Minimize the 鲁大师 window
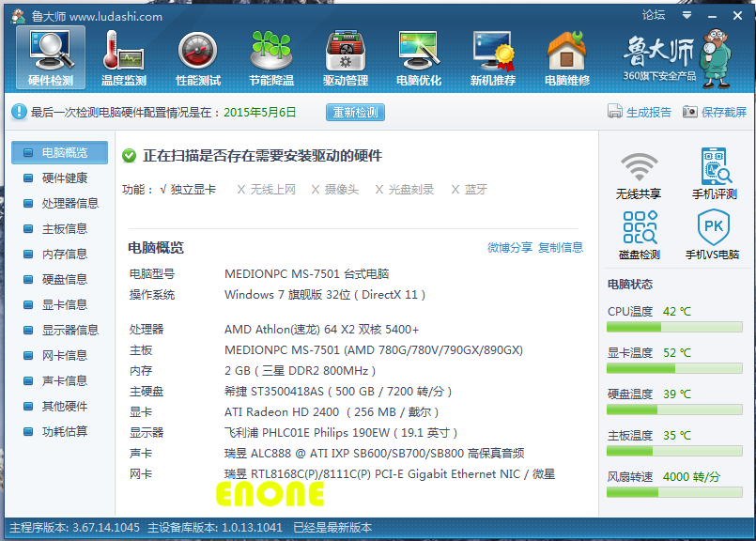The image size is (756, 541). pos(712,16)
